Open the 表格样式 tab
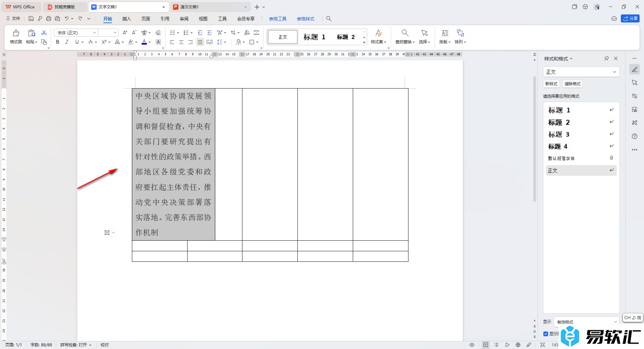 pyautogui.click(x=305, y=19)
